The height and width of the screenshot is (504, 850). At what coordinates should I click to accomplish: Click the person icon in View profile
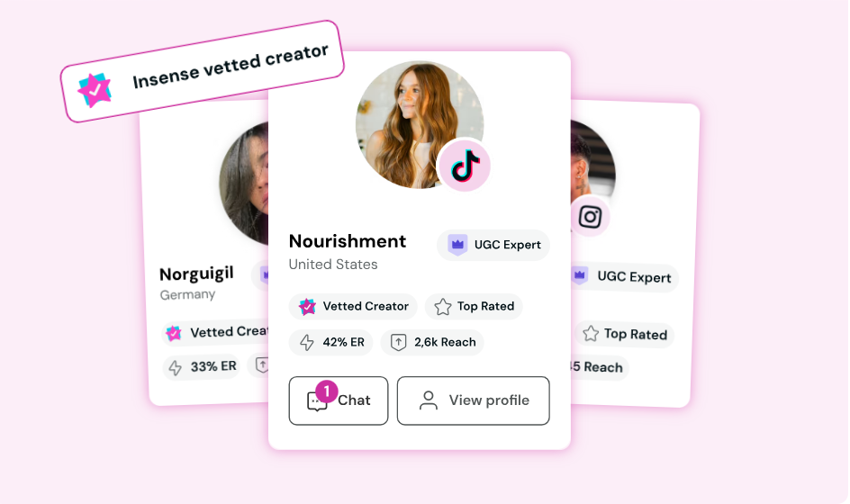pyautogui.click(x=429, y=400)
